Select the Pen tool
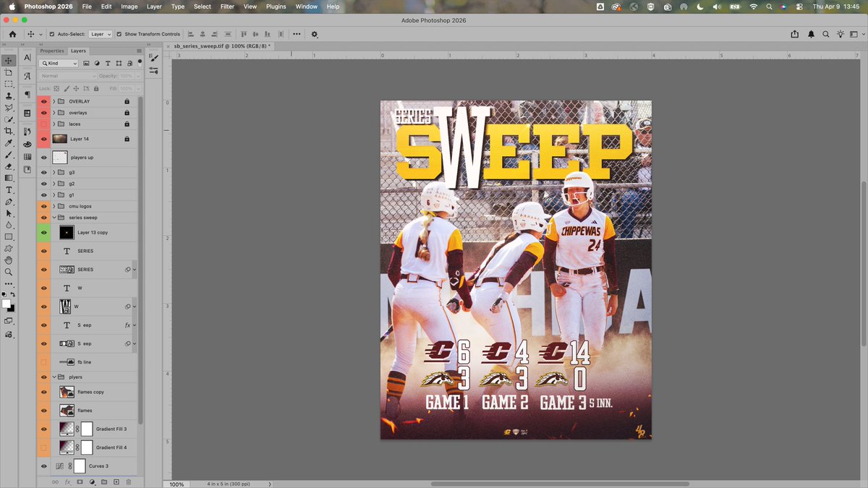Screen dimensions: 868x488 click(9, 202)
